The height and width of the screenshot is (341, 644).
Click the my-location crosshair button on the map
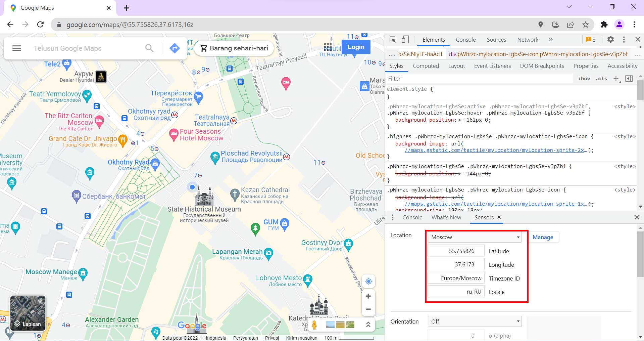tap(368, 281)
